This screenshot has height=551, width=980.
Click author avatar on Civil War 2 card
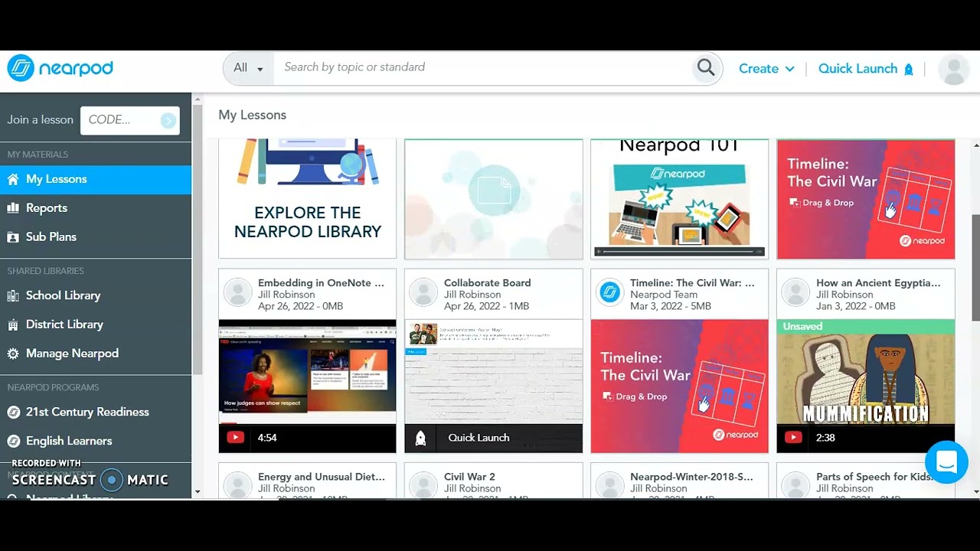click(x=424, y=485)
